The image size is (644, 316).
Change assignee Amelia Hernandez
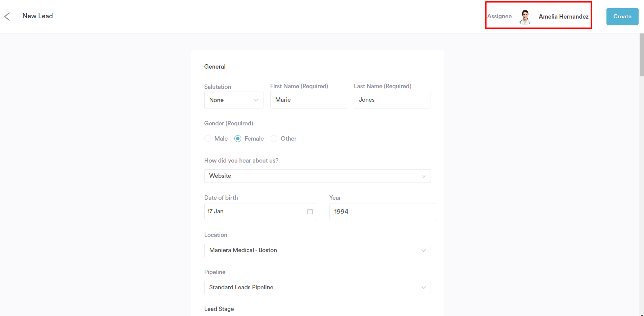click(563, 17)
